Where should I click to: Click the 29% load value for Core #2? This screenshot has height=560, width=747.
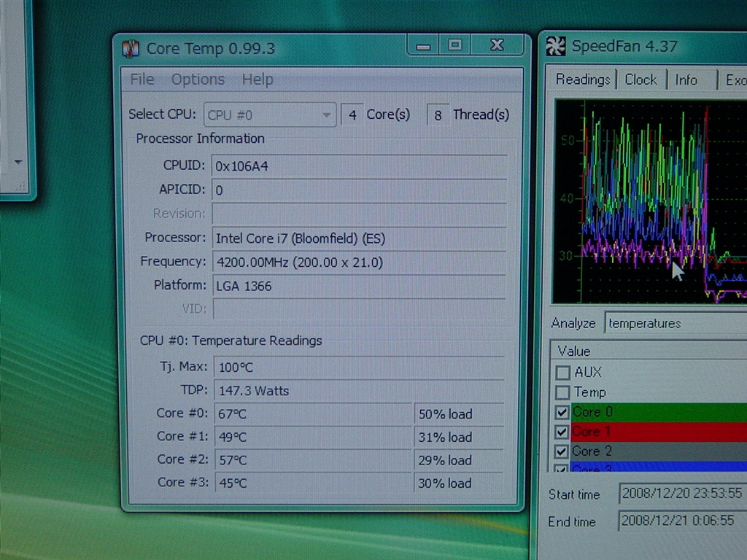(459, 460)
